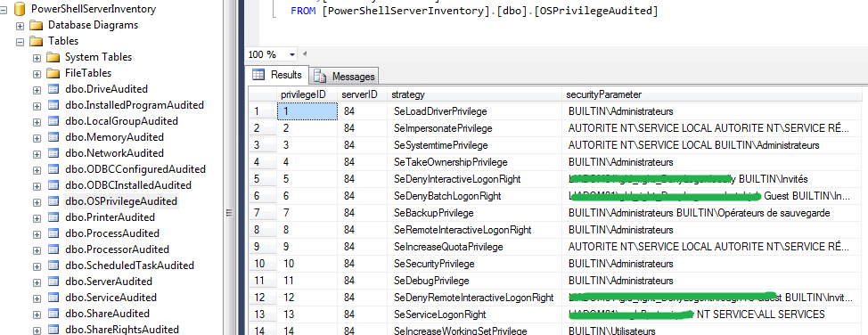Select result row 1 header
Viewport: 868px width, 335px height.
coord(262,111)
